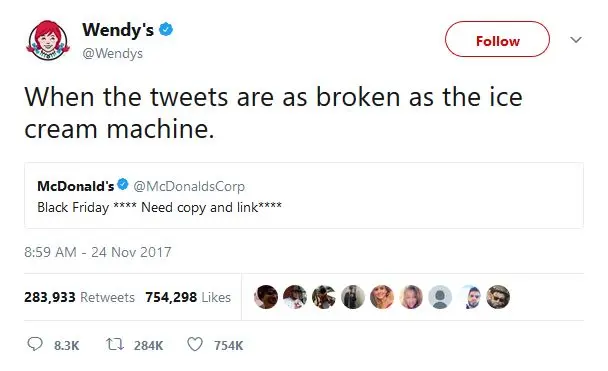The height and width of the screenshot is (371, 608).
Task: Open the @Wendys handle link
Action: tap(112, 53)
